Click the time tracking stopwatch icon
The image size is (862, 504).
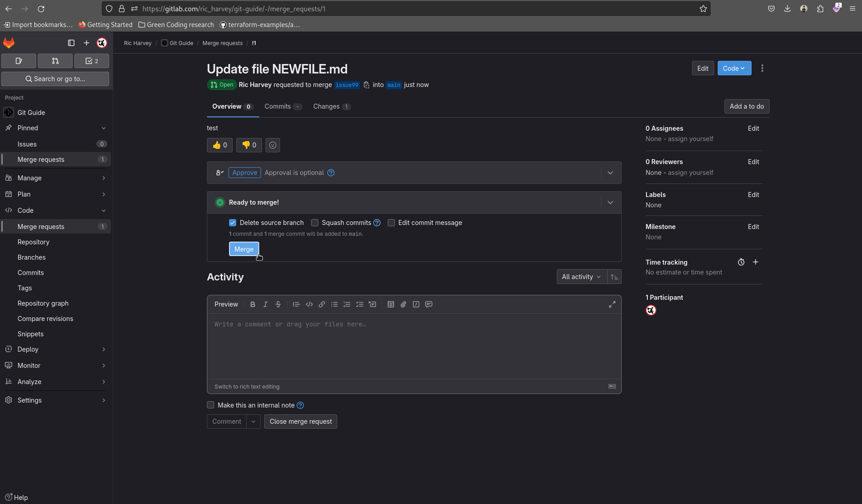pos(741,262)
